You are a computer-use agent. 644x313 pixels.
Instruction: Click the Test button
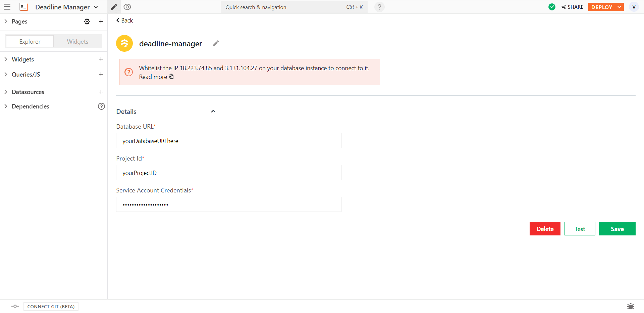tap(580, 229)
